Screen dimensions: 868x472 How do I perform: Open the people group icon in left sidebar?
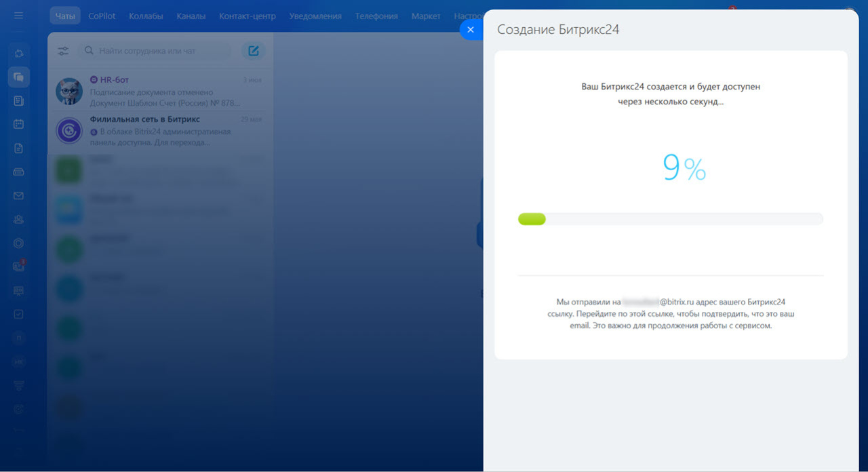pyautogui.click(x=18, y=219)
